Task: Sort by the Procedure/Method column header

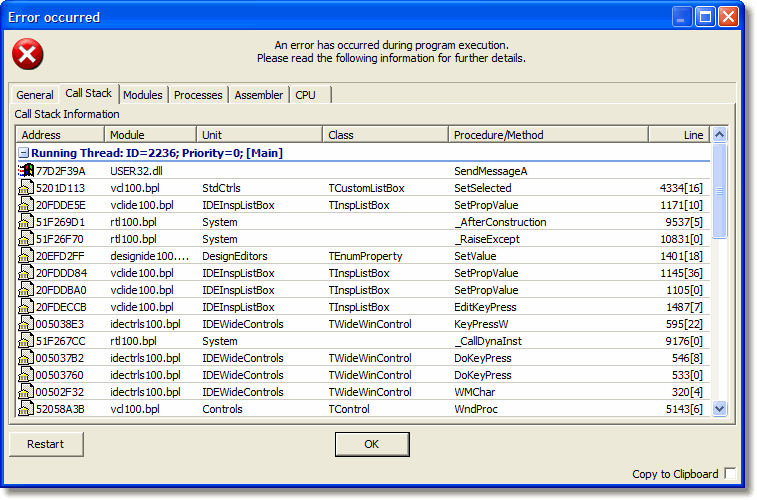Action: 548,135
